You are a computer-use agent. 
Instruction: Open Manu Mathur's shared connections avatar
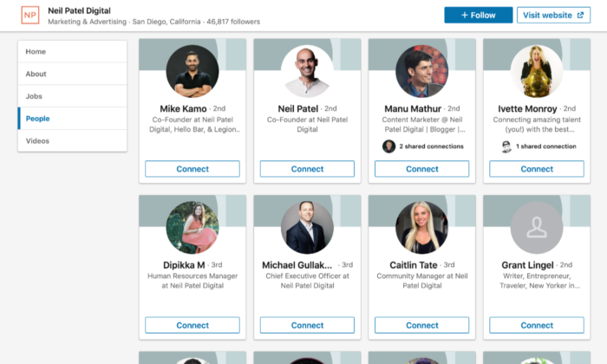388,146
